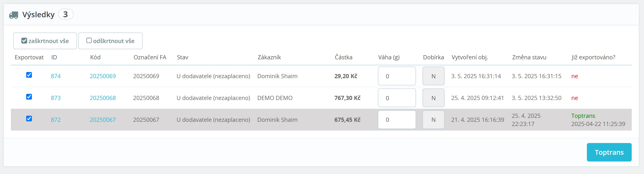
Task: Click the 'zaškrtnout vše' button
Action: pyautogui.click(x=45, y=41)
